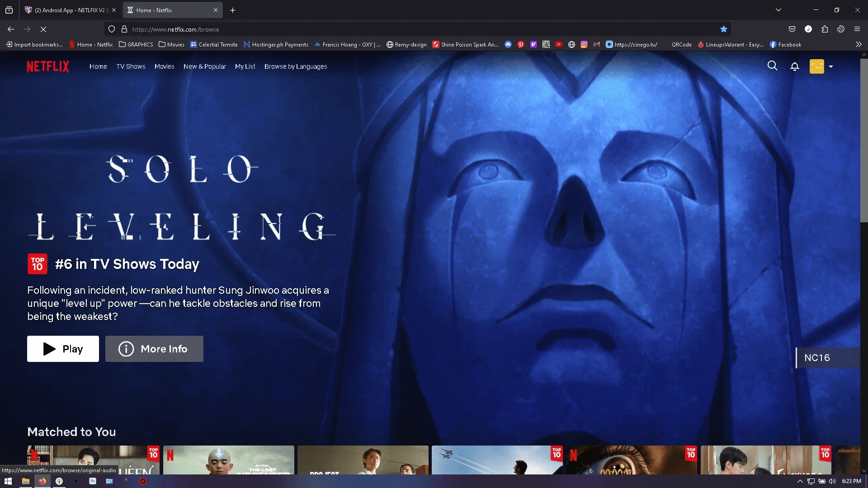Open the Avatar The Last Airbender thumbnail
Screen dimensions: 868x488
pos(228,460)
